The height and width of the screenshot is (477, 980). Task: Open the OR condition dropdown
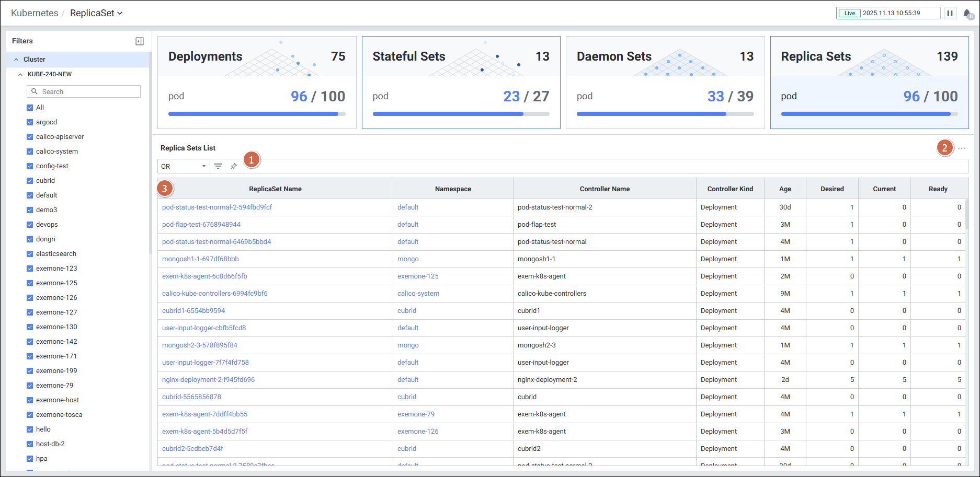pyautogui.click(x=184, y=166)
